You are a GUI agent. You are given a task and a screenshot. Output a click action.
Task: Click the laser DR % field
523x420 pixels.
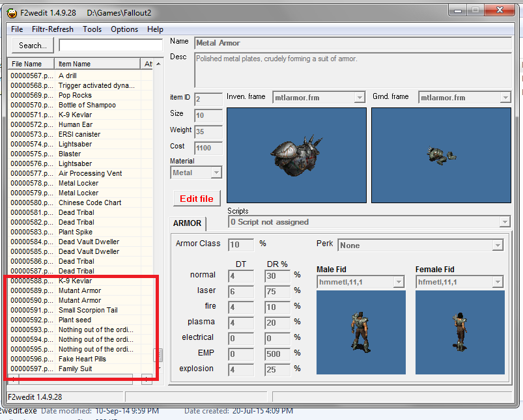click(277, 292)
